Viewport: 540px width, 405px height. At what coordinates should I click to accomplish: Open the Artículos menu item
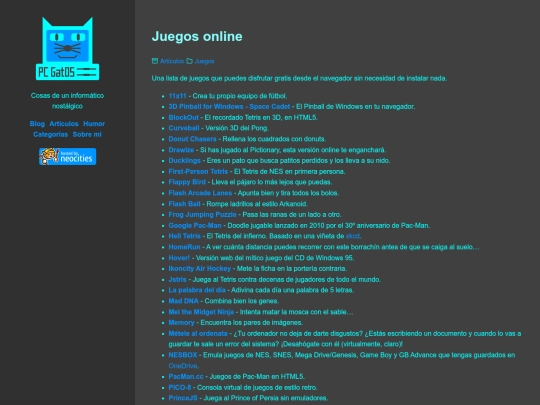coord(64,124)
